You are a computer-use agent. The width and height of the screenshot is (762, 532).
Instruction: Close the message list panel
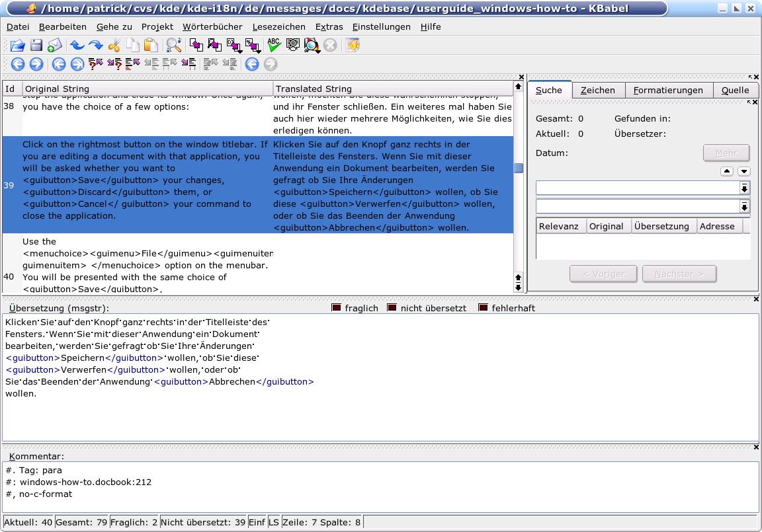[521, 77]
